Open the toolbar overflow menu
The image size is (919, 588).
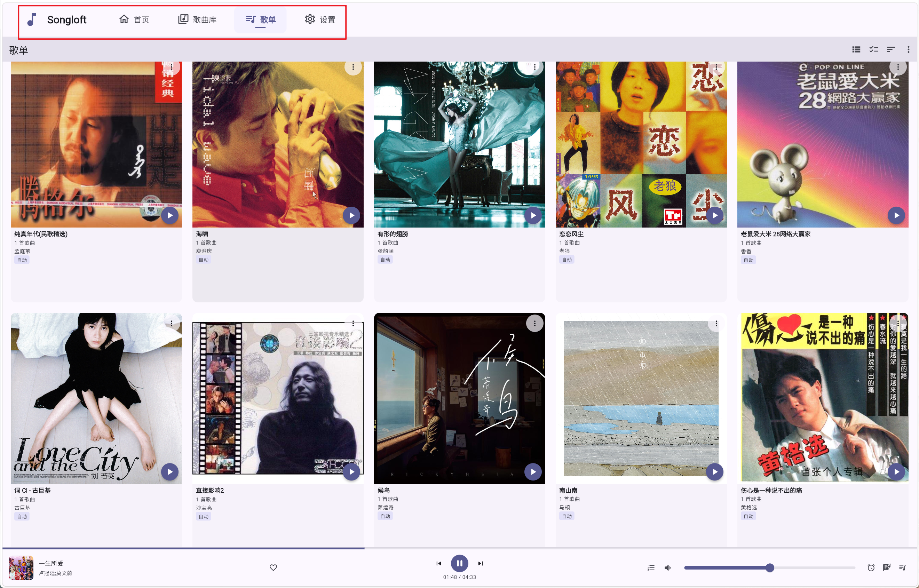[x=908, y=50]
